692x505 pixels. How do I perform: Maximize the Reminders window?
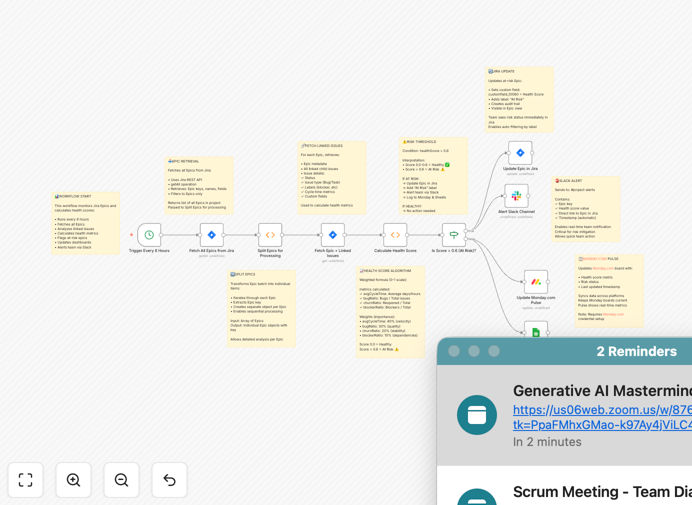coord(494,351)
